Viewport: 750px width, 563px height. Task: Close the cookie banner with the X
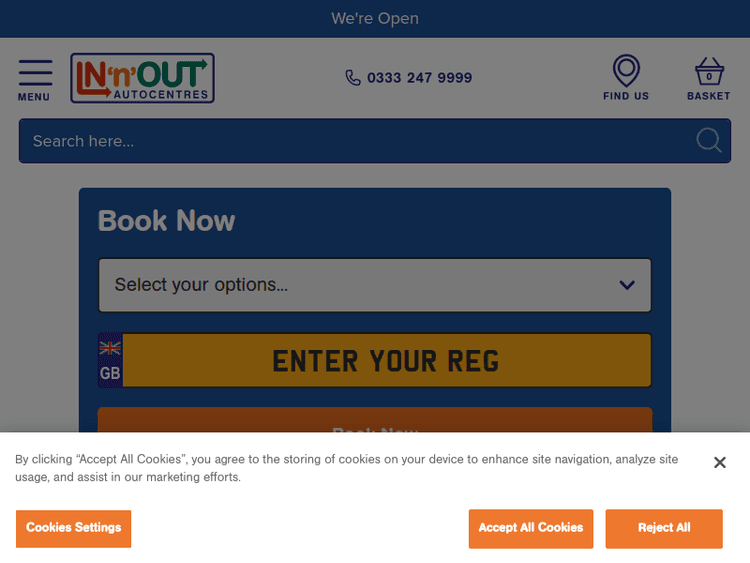[x=719, y=462]
